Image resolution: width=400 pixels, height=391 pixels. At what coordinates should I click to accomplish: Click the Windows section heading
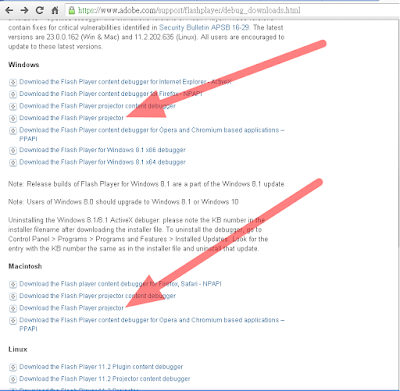coord(24,65)
